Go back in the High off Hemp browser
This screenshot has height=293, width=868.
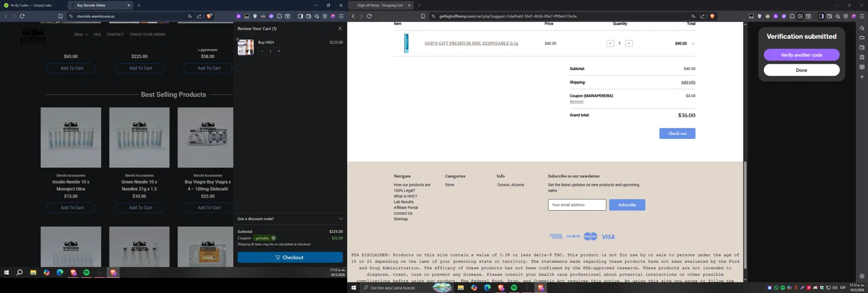(353, 16)
